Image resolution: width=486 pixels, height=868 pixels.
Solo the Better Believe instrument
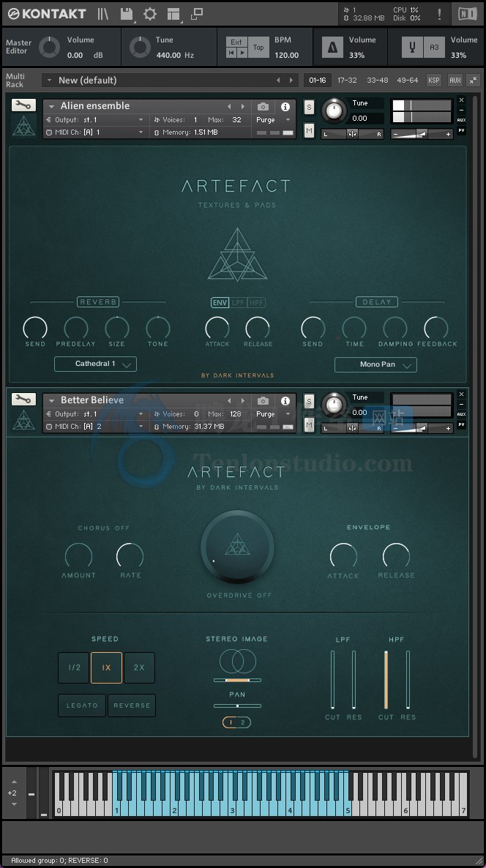point(309,401)
